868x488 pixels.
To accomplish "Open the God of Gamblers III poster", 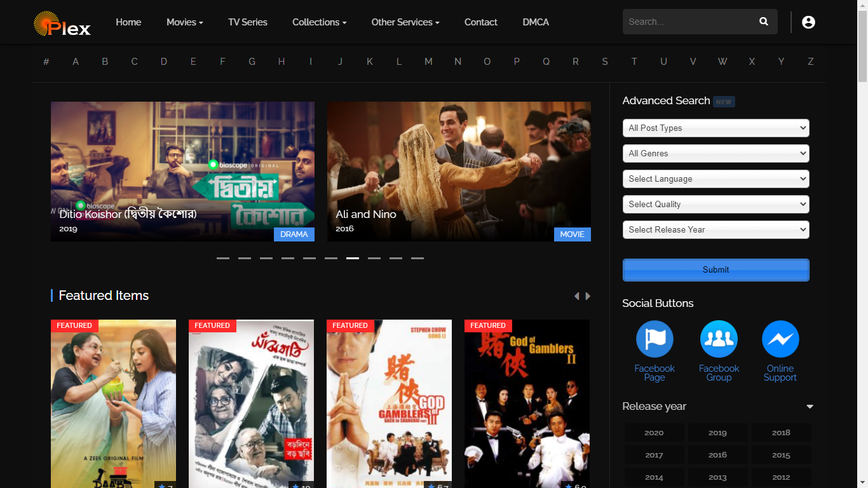I will 389,403.
